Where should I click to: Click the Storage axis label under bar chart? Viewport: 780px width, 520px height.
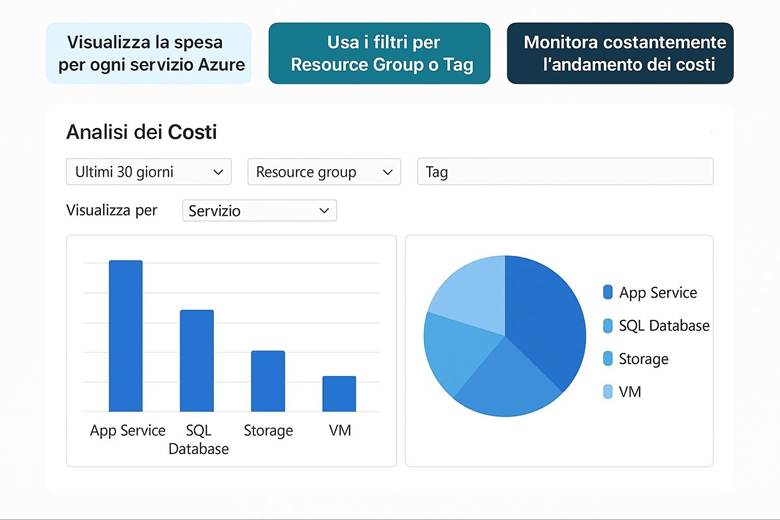coord(268,430)
